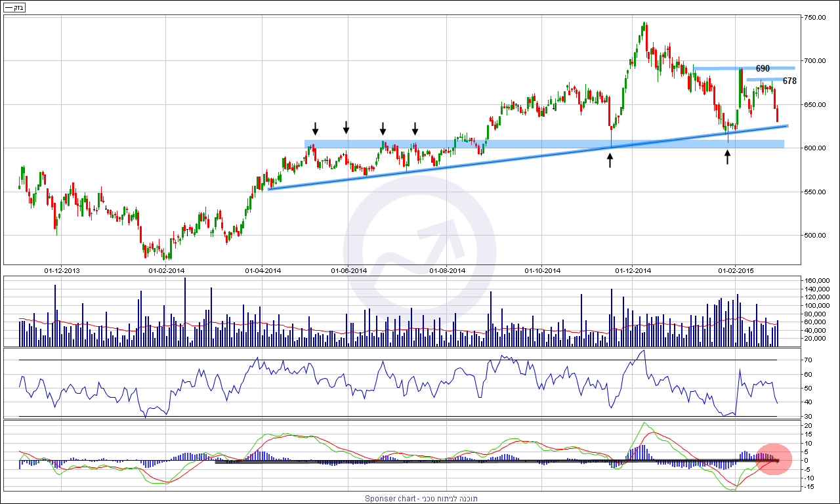Select the 678 resistance level label
Viewport: 840px width, 504px height.
tap(789, 81)
